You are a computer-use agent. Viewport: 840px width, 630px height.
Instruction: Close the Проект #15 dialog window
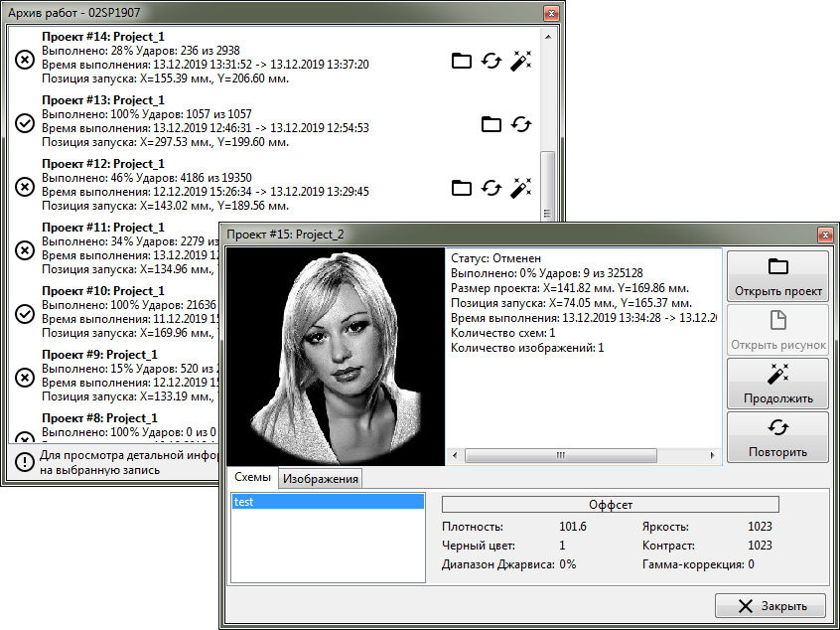(x=825, y=235)
